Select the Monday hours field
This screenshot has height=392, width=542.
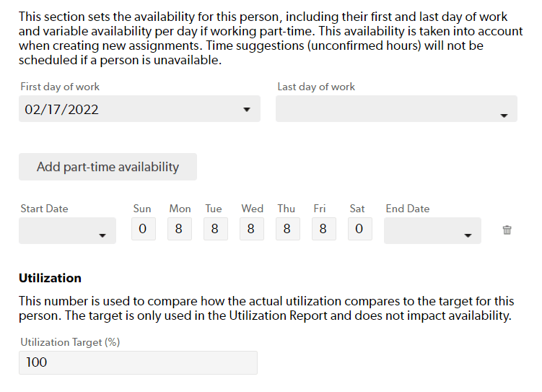[180, 229]
